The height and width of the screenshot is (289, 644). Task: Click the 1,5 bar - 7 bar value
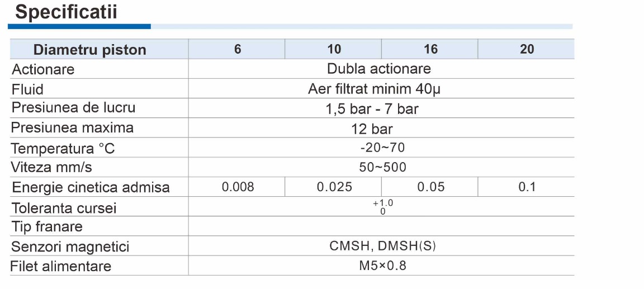(372, 108)
